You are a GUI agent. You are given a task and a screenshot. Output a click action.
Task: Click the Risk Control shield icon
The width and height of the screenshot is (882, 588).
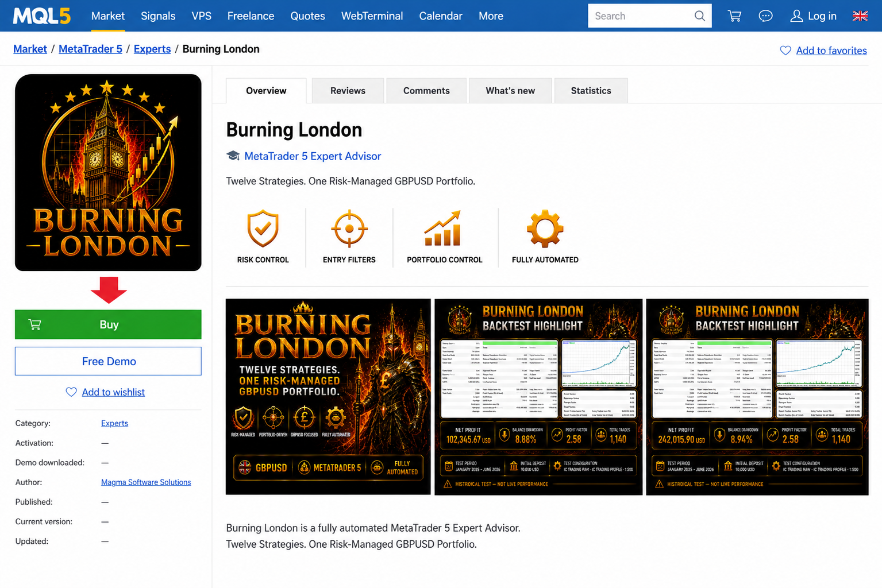tap(263, 229)
